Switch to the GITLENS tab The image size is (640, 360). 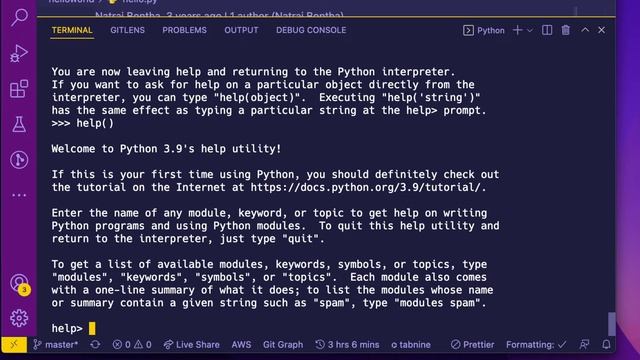127,30
